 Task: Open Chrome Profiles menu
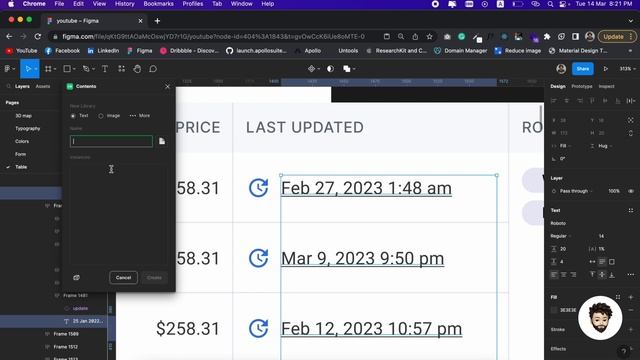point(193,4)
